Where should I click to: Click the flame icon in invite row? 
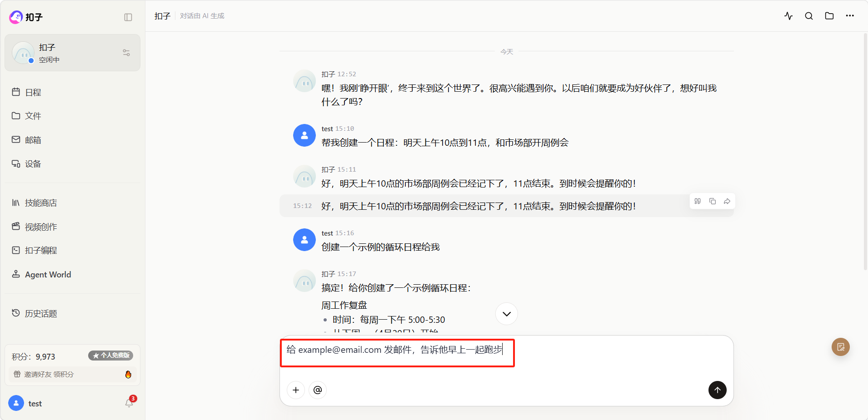coord(128,374)
